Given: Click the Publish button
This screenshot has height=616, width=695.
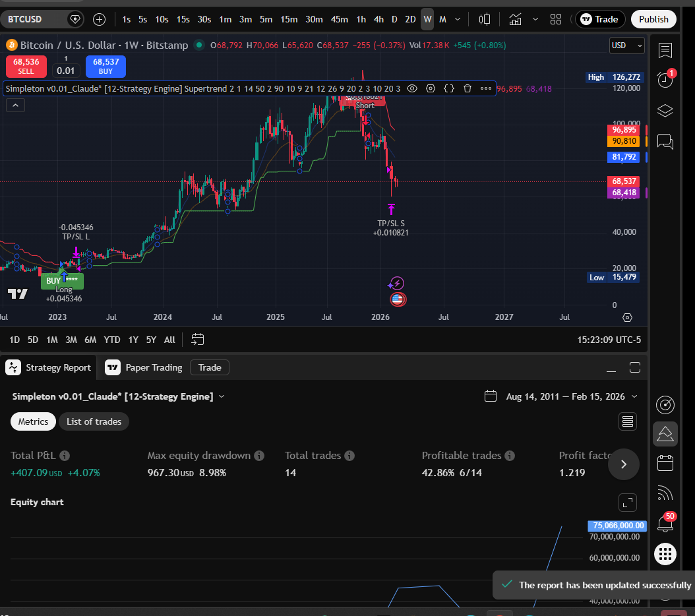Looking at the screenshot, I should 653,19.
